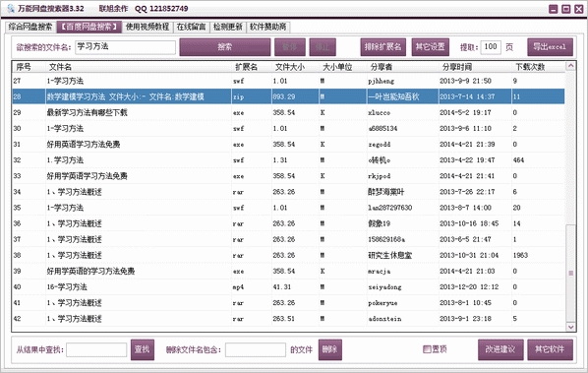Click download count 1963 in row 38
This screenshot has height=373, width=588.
pyautogui.click(x=520, y=255)
